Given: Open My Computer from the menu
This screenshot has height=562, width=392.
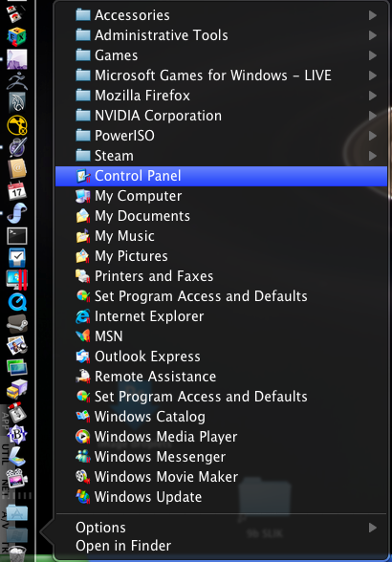Looking at the screenshot, I should click(x=221, y=196).
